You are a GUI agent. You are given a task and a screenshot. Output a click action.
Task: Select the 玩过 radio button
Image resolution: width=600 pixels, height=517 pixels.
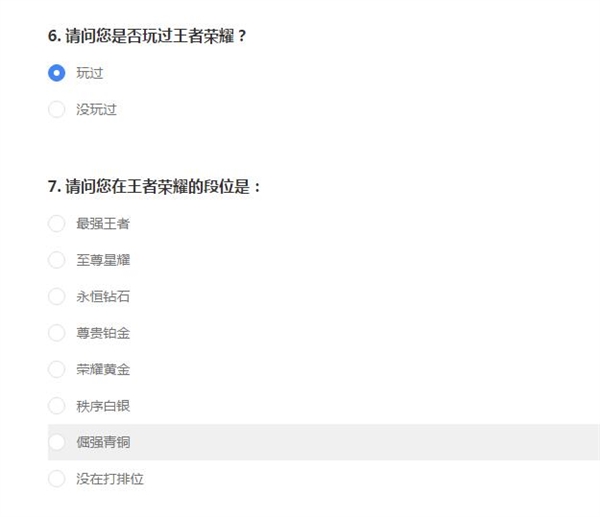pos(56,73)
